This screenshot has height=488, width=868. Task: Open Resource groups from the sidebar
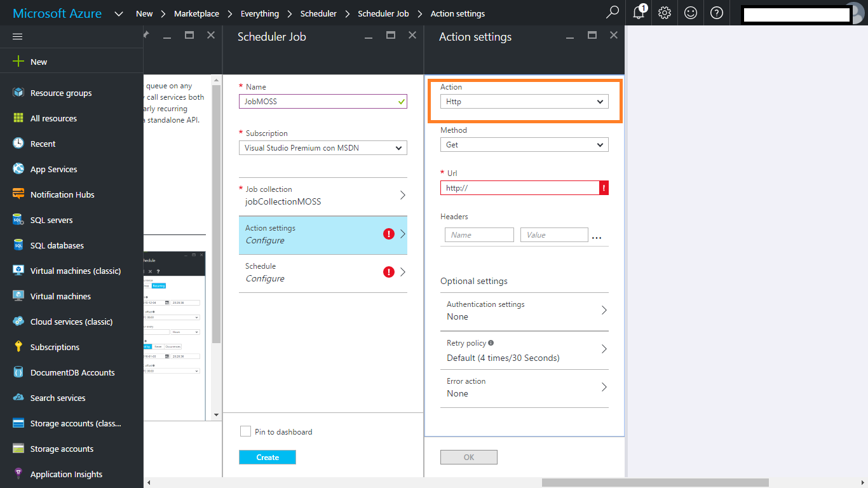(x=61, y=93)
